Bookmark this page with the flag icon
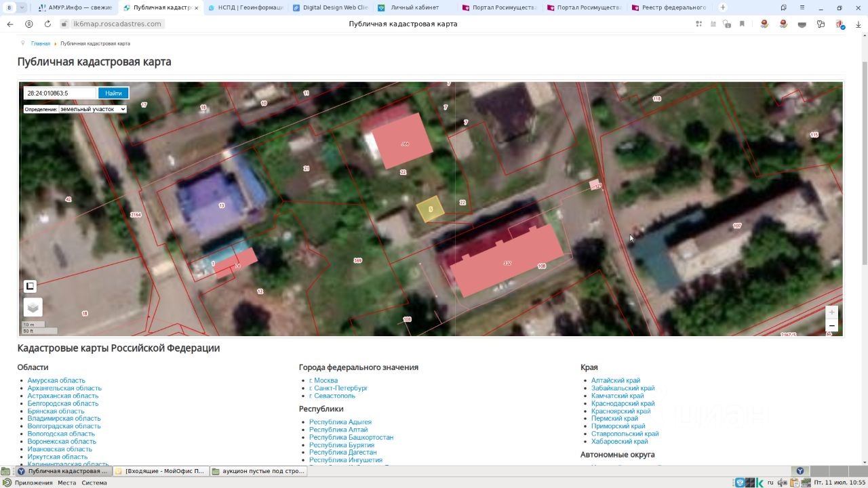 742,24
